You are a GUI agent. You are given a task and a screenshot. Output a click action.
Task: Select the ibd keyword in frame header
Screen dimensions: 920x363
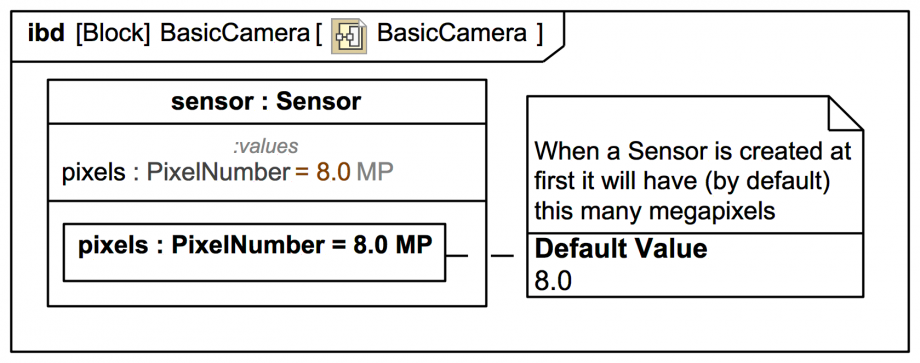coord(46,33)
